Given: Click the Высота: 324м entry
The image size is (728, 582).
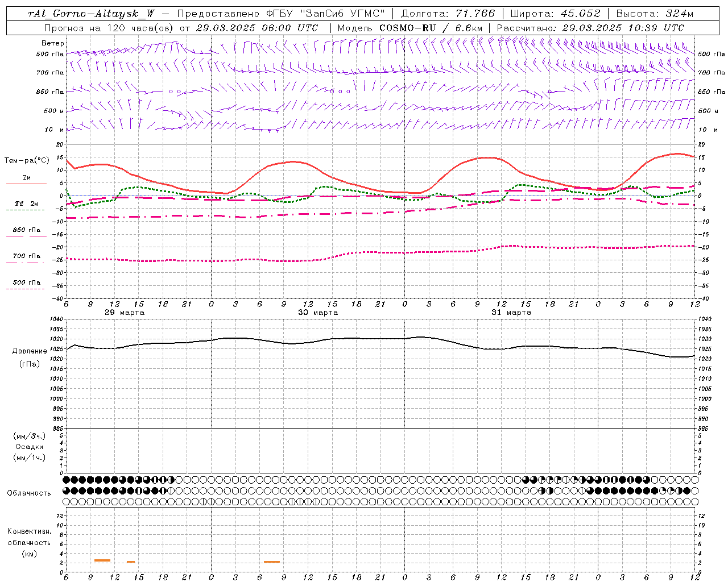Looking at the screenshot, I should click(655, 14).
